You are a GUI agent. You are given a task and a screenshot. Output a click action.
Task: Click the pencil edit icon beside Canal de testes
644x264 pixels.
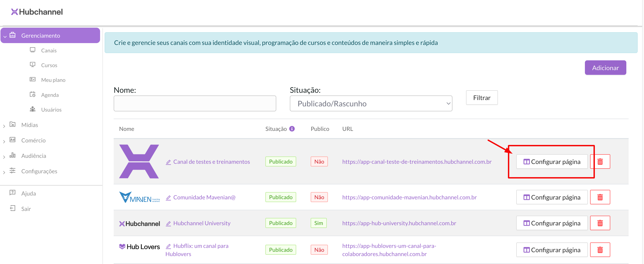[168, 162]
